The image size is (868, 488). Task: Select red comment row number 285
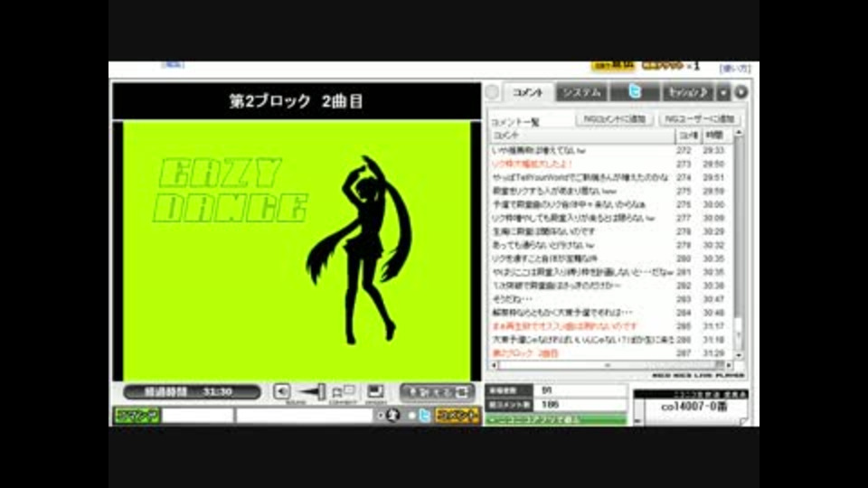tap(610, 326)
